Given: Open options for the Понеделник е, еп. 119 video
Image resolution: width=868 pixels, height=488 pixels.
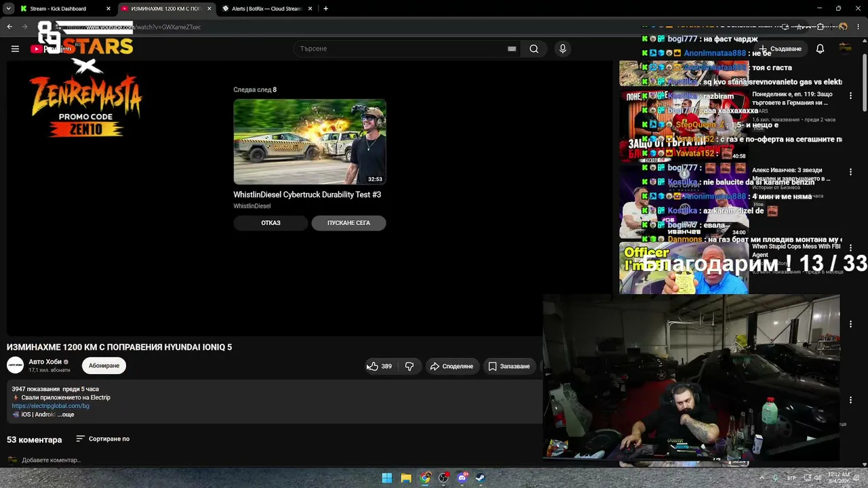Looking at the screenshot, I should click(x=850, y=96).
